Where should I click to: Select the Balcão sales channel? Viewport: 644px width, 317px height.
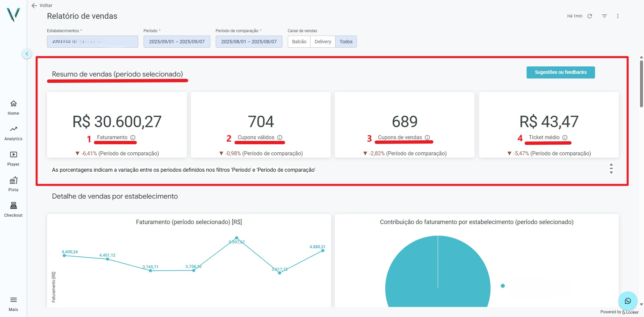(x=299, y=42)
